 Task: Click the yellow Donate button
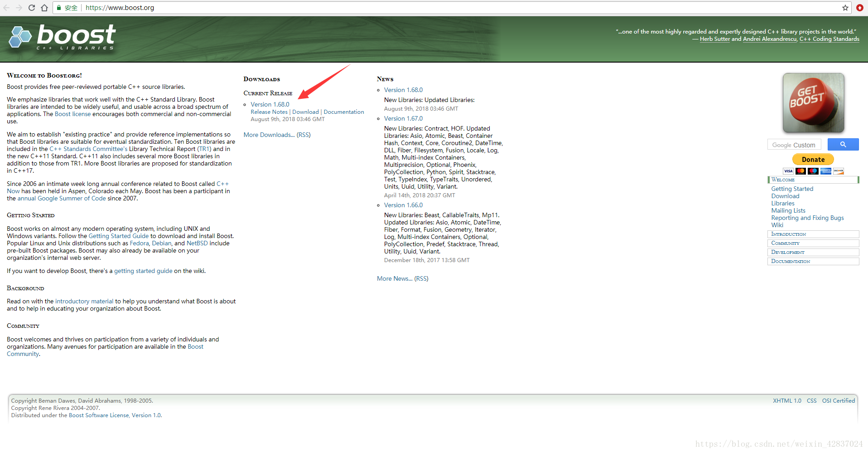(x=813, y=160)
